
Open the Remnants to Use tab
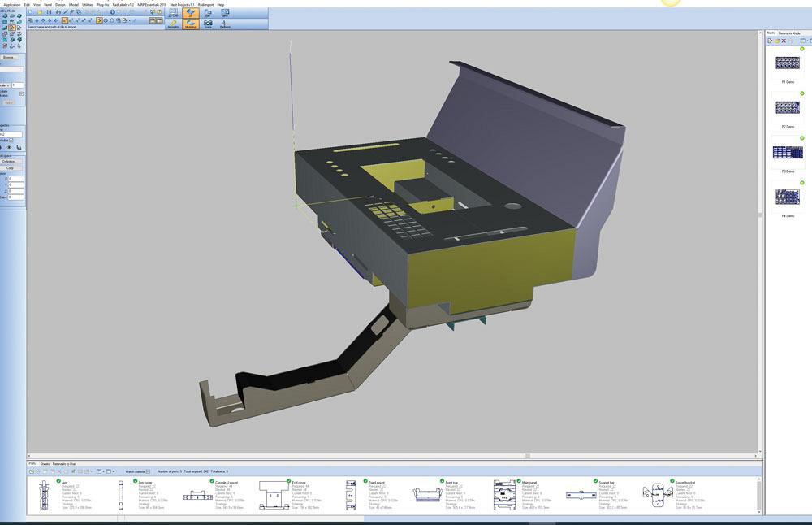(x=64, y=464)
